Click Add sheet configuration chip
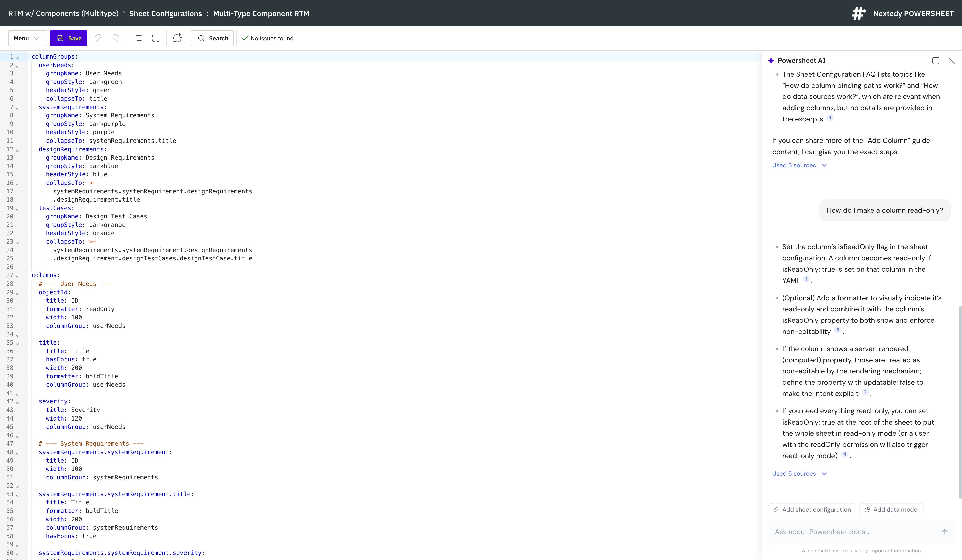The width and height of the screenshot is (962, 560). 812,510
